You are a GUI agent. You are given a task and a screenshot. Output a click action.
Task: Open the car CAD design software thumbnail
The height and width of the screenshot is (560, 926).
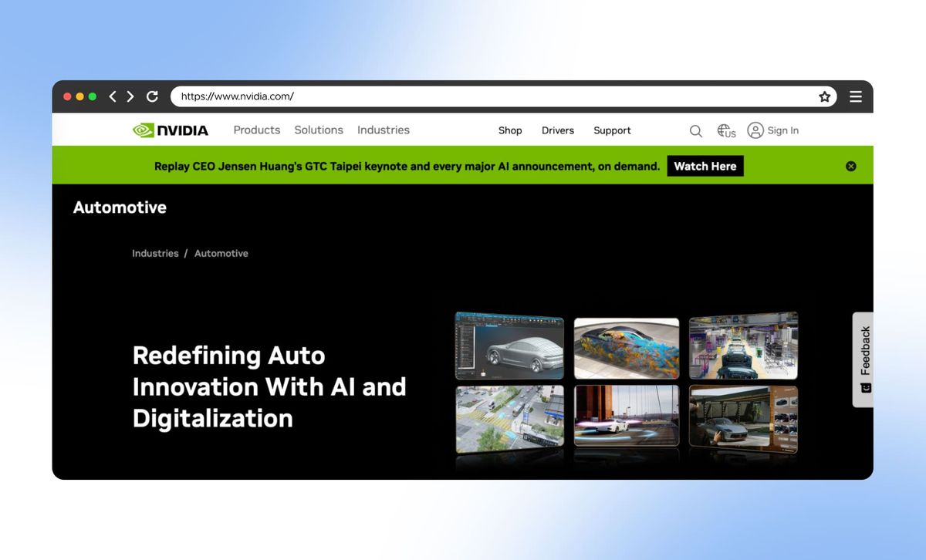click(x=509, y=346)
